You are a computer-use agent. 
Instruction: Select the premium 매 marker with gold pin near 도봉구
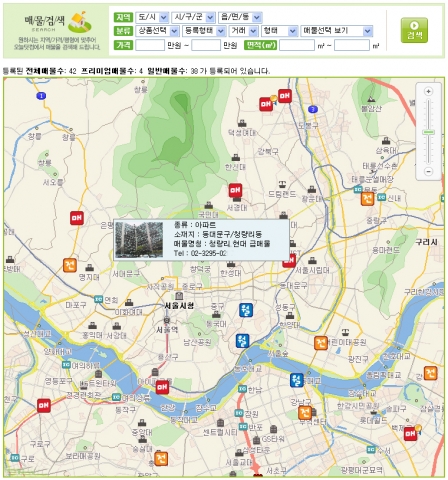pos(267,104)
